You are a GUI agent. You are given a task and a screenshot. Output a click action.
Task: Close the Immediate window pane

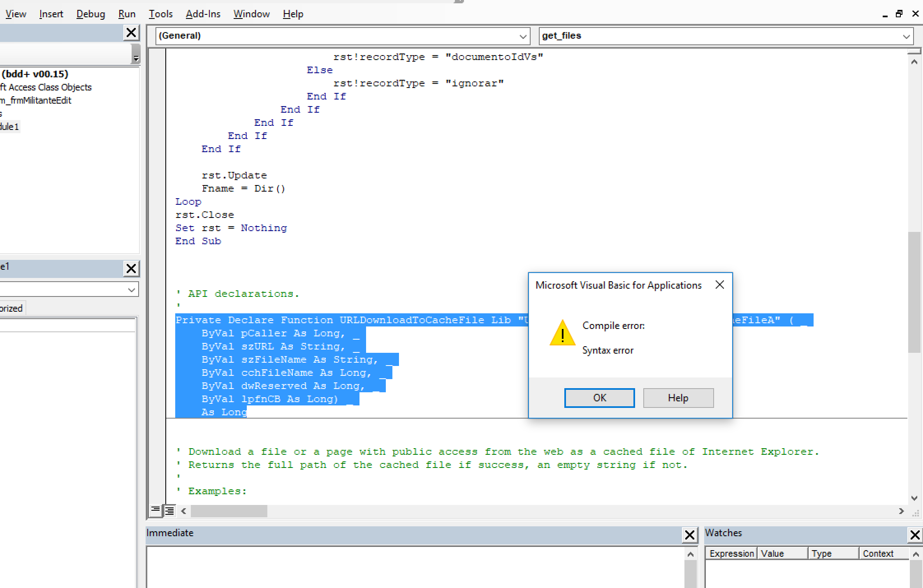click(x=690, y=535)
